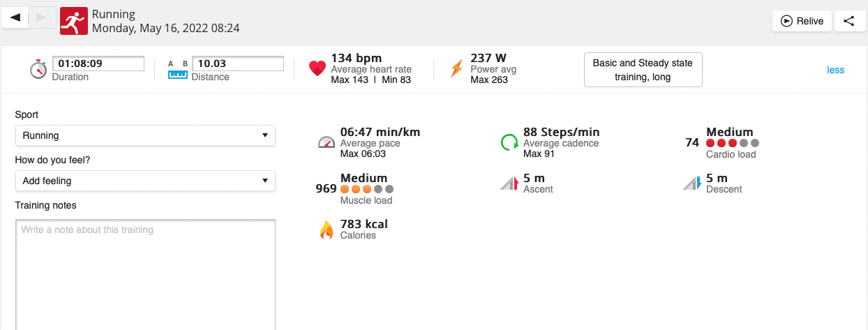
Task: Click the green cadence circle icon
Action: coord(509,142)
